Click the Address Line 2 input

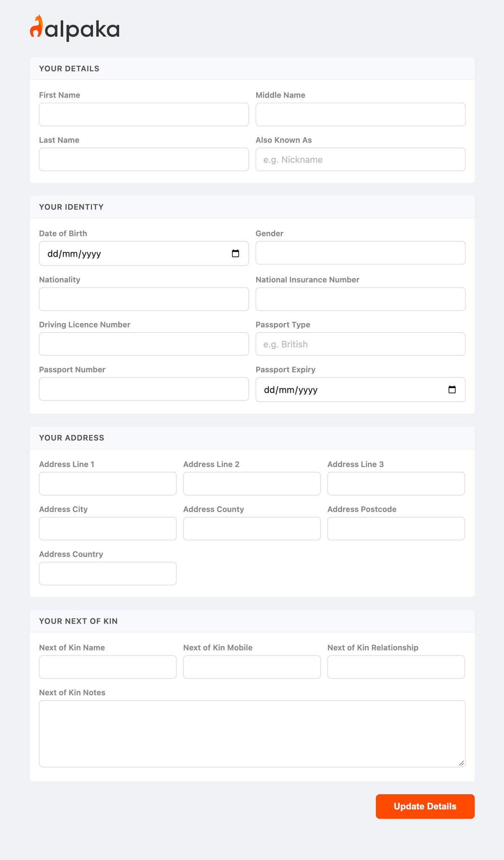252,484
